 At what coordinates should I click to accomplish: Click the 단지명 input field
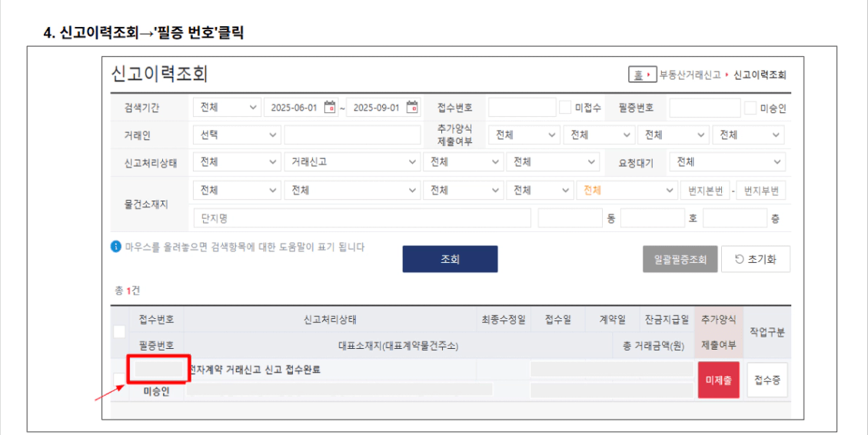[361, 218]
